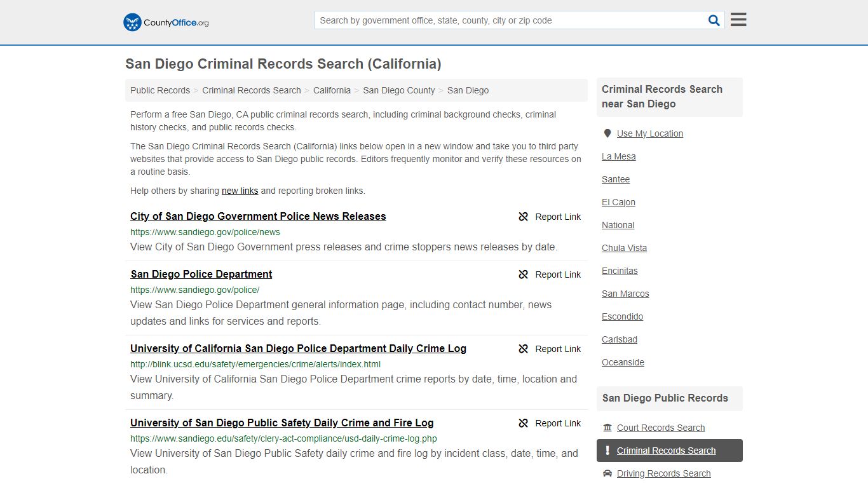The height and width of the screenshot is (488, 868).
Task: Visit the blink.ucsd.edu crime alerts URL
Action: [255, 364]
